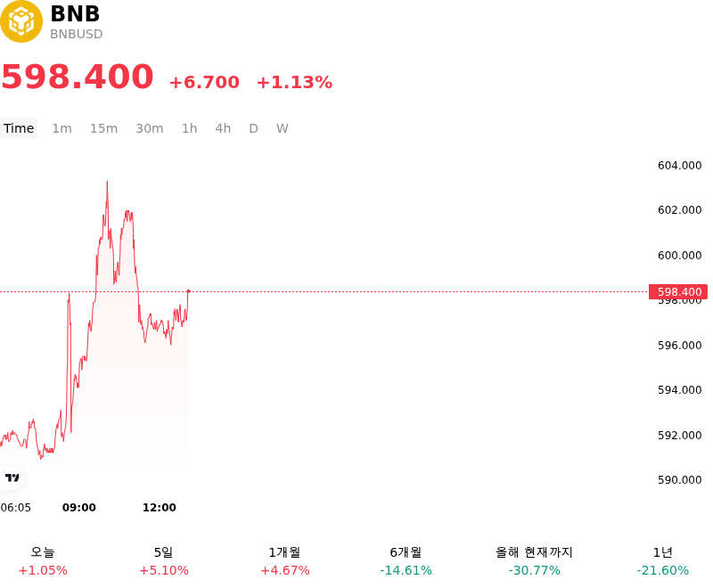Click the BNB title heading
Screen dimensions: 713x588
point(75,13)
